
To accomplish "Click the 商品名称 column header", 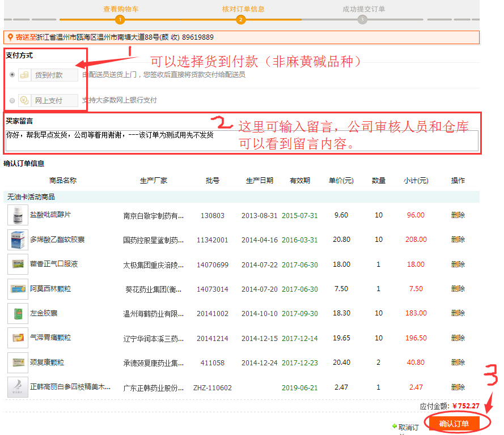I will [63, 181].
